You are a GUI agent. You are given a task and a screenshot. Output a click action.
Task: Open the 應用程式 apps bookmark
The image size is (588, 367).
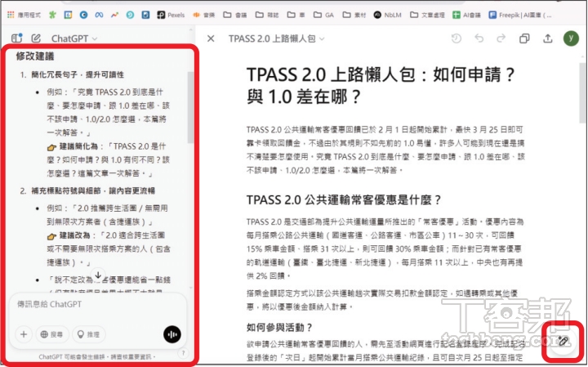(x=24, y=15)
